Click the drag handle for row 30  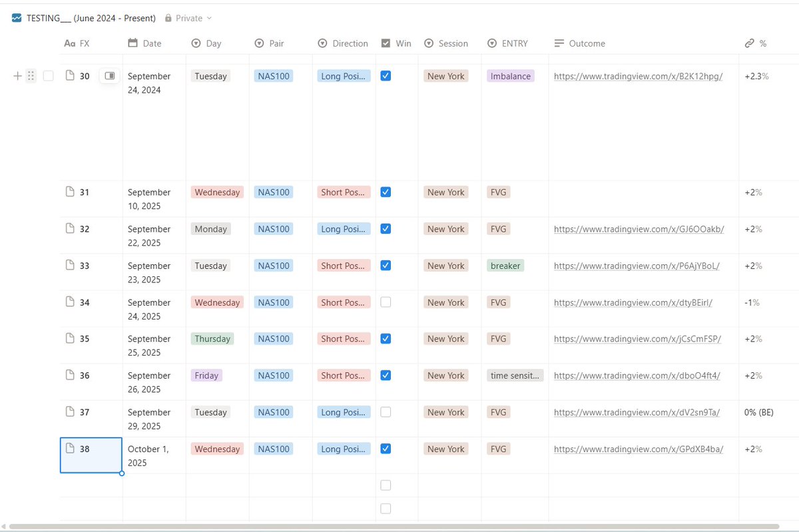pyautogui.click(x=31, y=76)
